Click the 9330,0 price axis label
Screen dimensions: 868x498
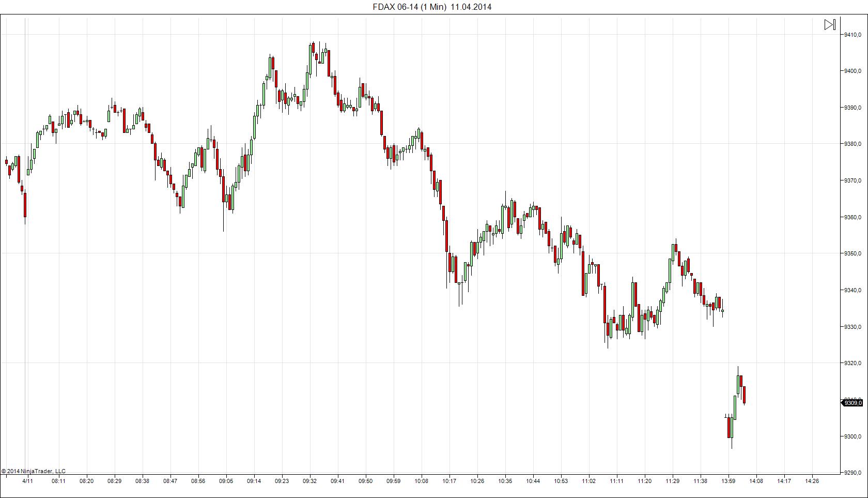(x=853, y=327)
